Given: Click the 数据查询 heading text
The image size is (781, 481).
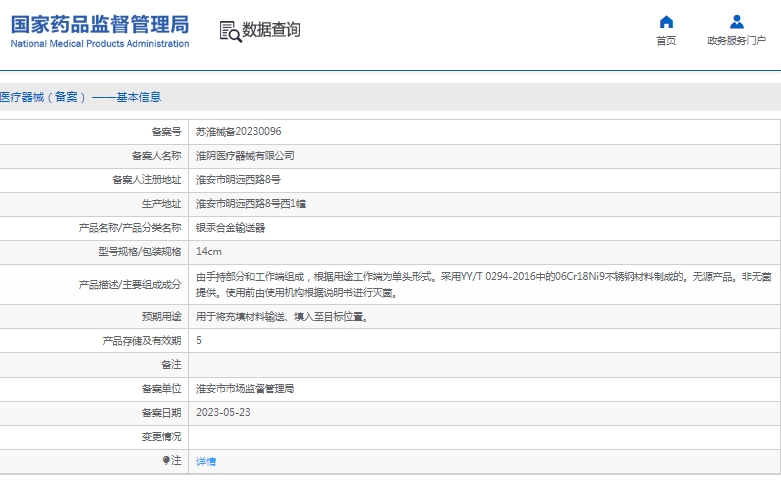Looking at the screenshot, I should (271, 30).
